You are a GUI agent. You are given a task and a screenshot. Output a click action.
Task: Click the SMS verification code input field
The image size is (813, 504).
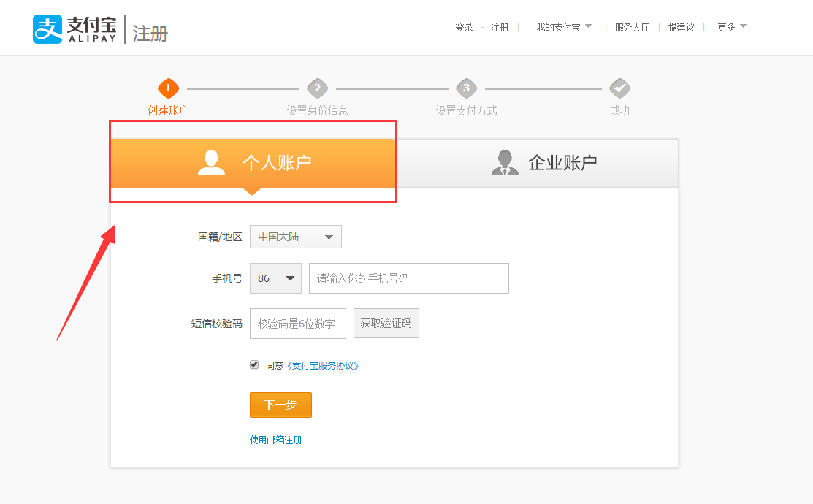(297, 324)
